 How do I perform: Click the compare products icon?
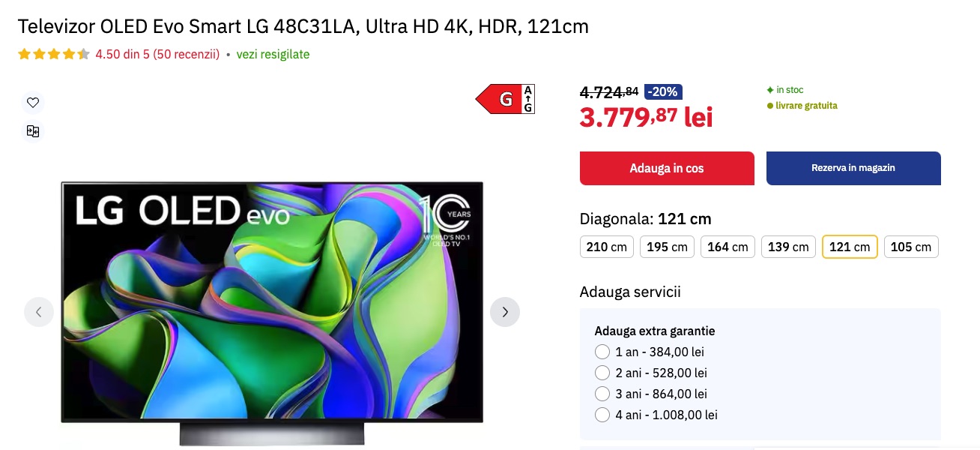click(33, 131)
